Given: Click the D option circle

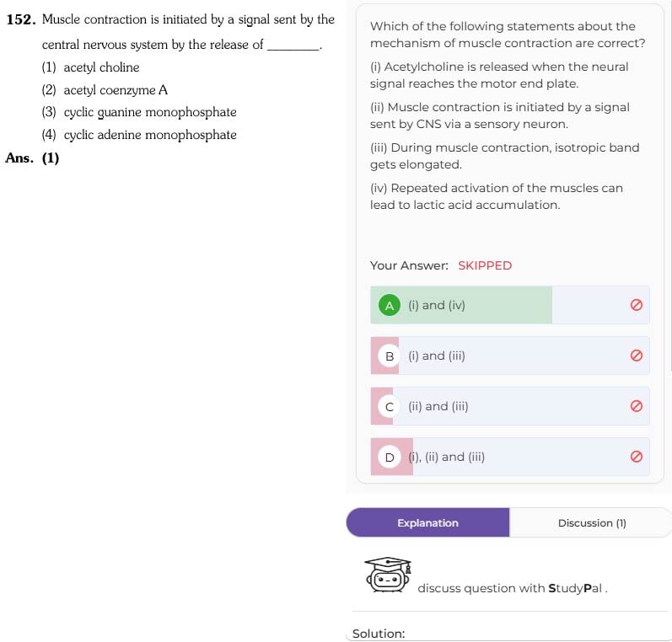Looking at the screenshot, I should coord(390,457).
